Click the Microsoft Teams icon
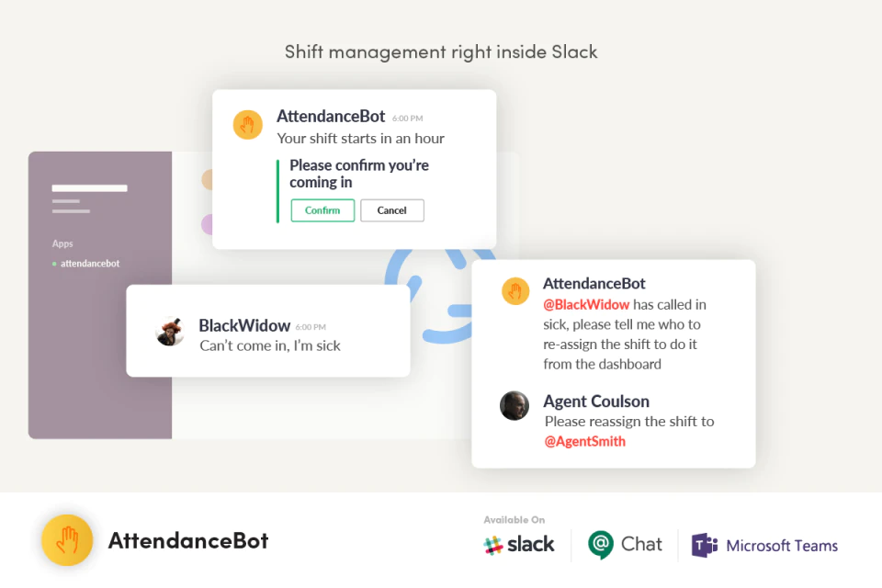Viewport: 882px width, 588px height. tap(705, 545)
